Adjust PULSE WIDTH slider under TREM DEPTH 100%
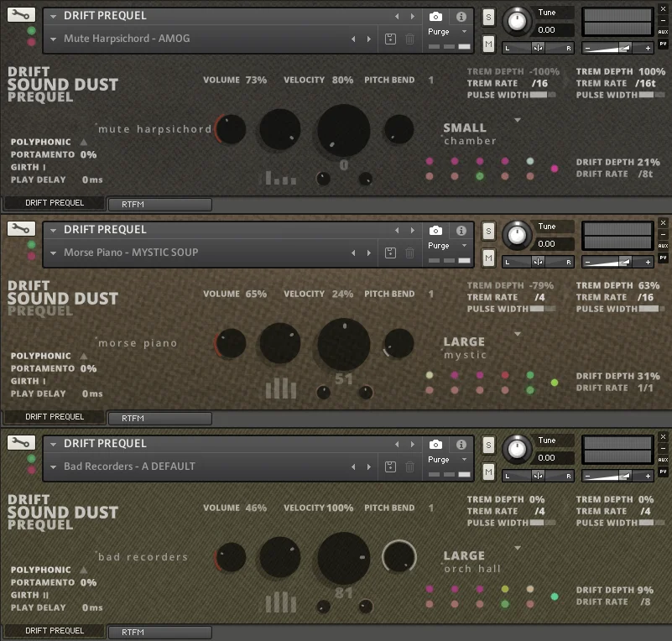The height and width of the screenshot is (641, 672). [x=651, y=95]
